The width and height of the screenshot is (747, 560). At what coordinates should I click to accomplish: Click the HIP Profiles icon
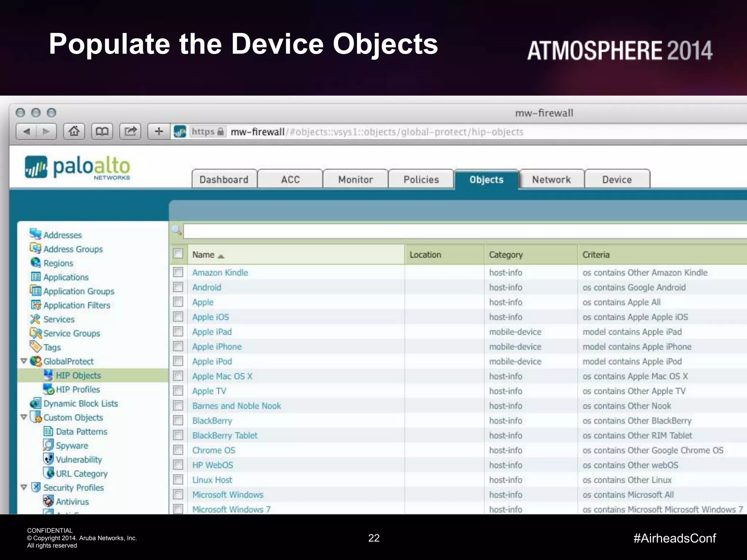point(49,389)
